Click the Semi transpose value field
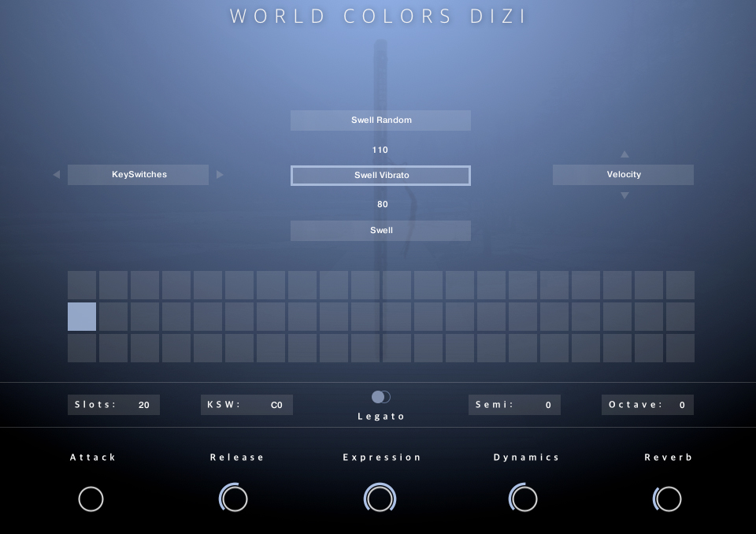The image size is (756, 534). [x=548, y=405]
